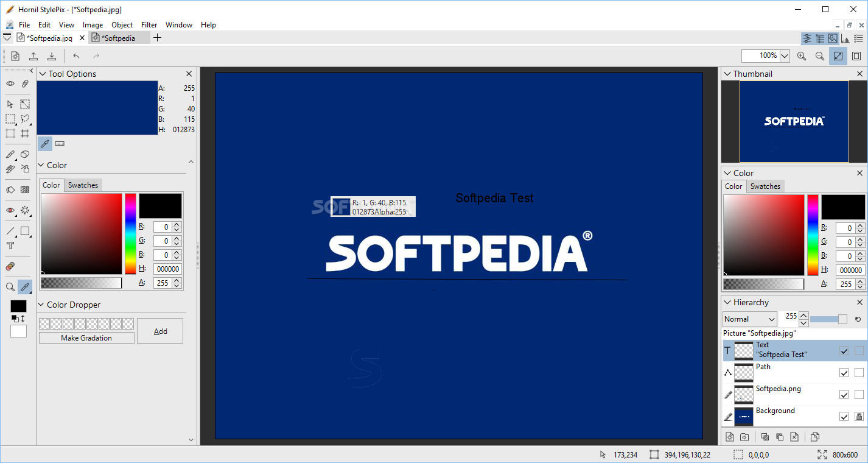Screen dimensions: 868x463
Task: Toggle visibility checkbox of Softpedia.png layer
Action: click(x=844, y=395)
